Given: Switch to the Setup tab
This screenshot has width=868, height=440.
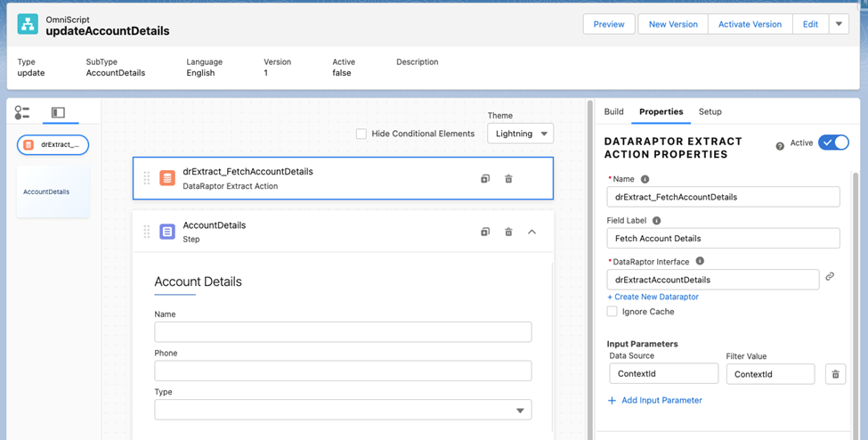Looking at the screenshot, I should click(x=710, y=111).
